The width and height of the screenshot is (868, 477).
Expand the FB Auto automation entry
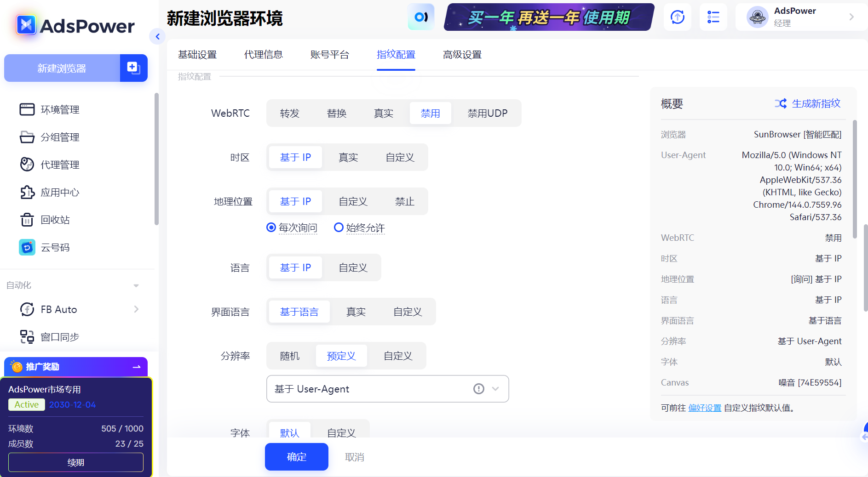click(x=136, y=309)
